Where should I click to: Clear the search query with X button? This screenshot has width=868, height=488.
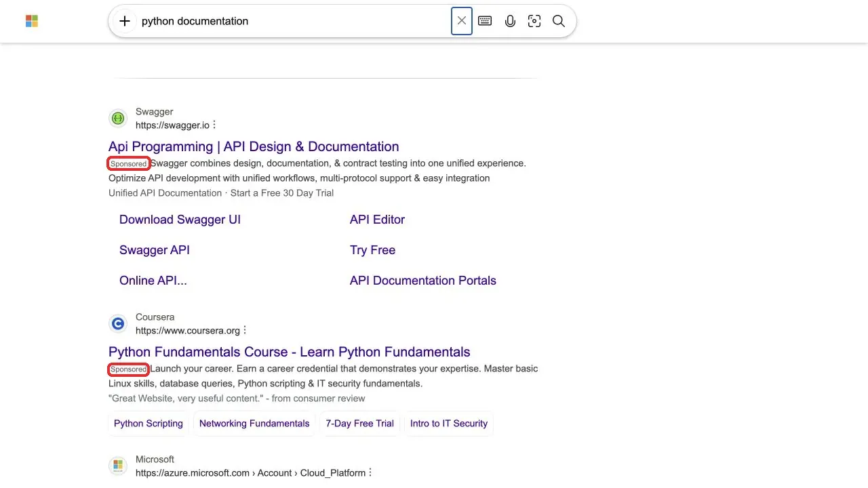coord(462,21)
